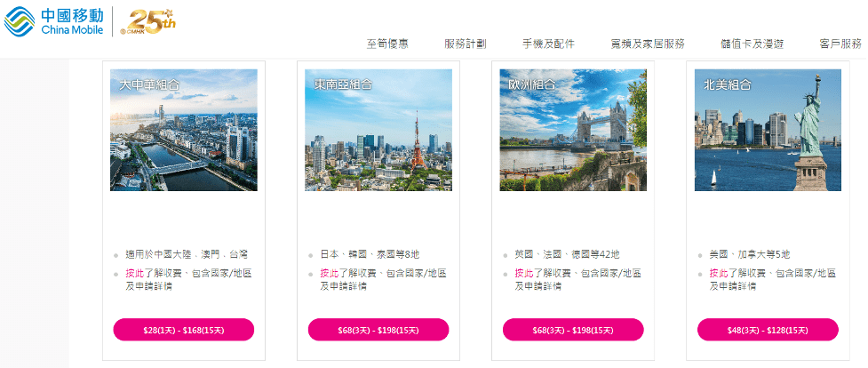Screen dimensions: 868x368
Task: Choose the 歐洲組合 $68(3天) - $198(15天) button
Action: coord(573,330)
